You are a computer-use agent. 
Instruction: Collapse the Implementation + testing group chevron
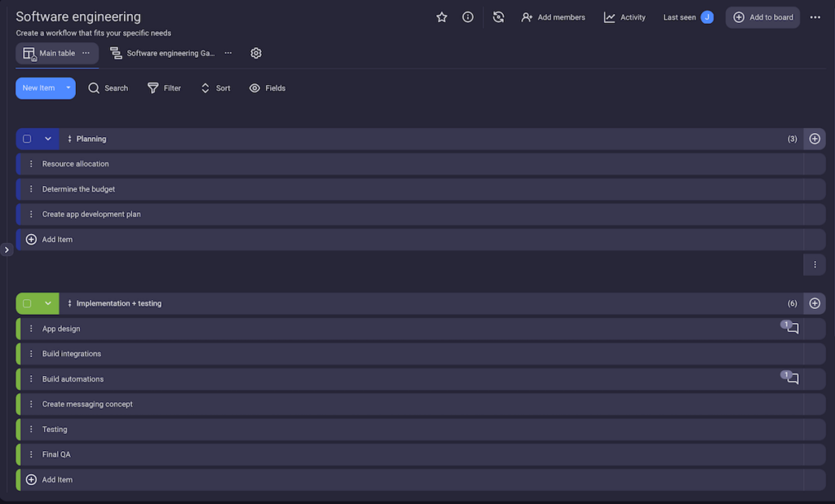coord(48,303)
